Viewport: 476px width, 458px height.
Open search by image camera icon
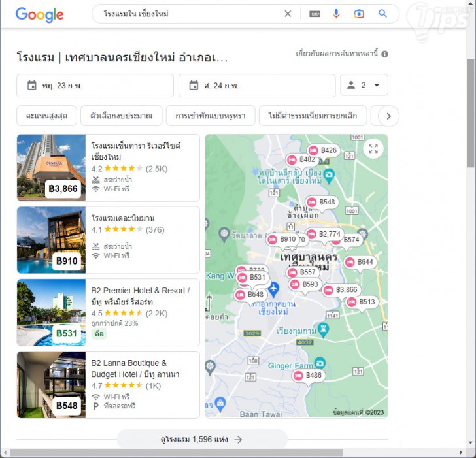359,14
